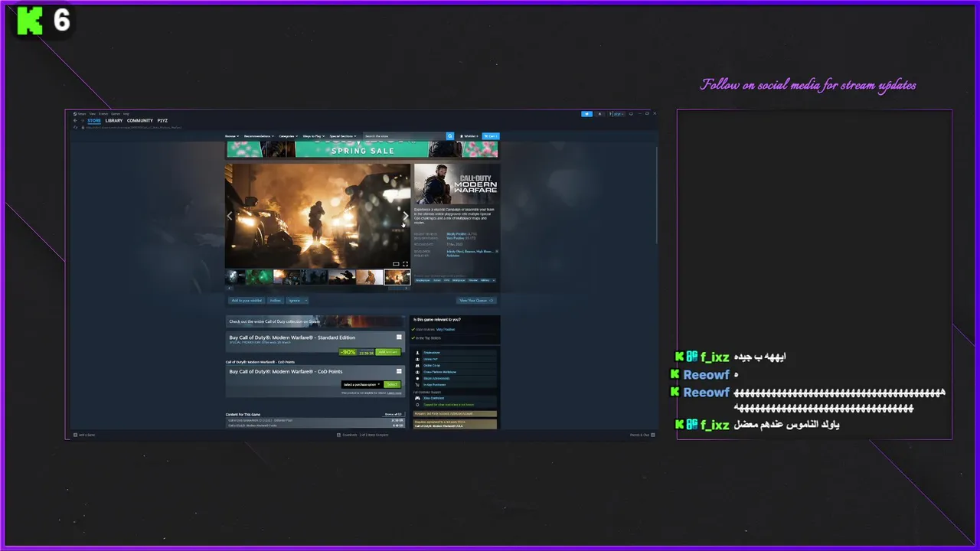
Task: Open the STORE tab
Action: click(x=94, y=121)
